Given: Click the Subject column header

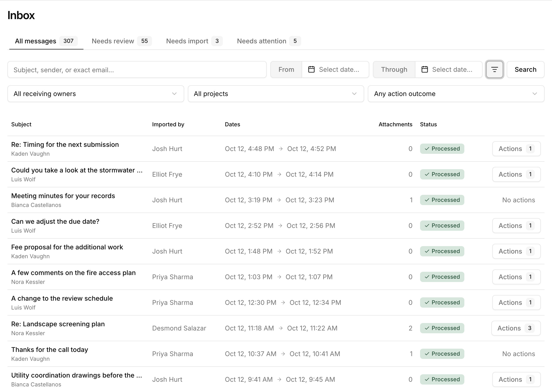Looking at the screenshot, I should [21, 124].
